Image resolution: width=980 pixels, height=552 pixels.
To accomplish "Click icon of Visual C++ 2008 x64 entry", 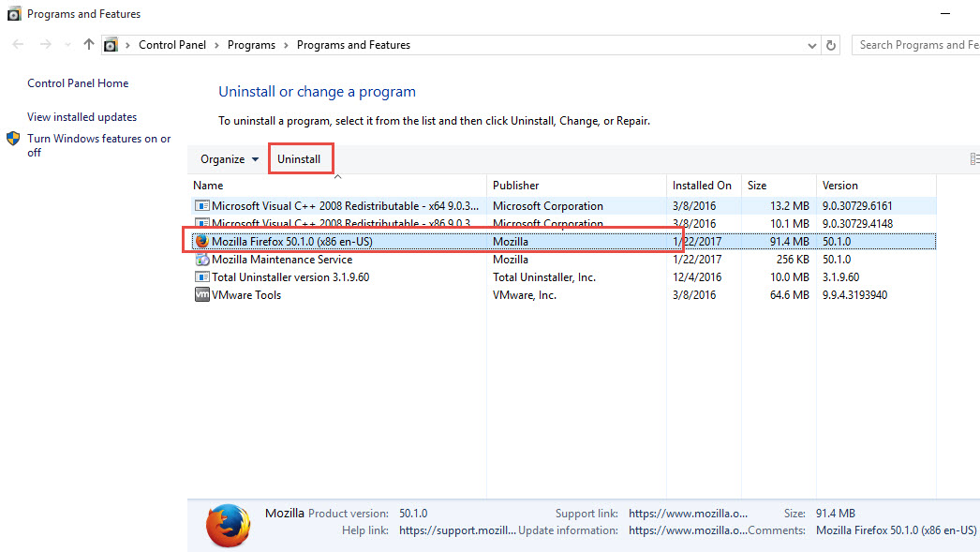I will pyautogui.click(x=201, y=205).
